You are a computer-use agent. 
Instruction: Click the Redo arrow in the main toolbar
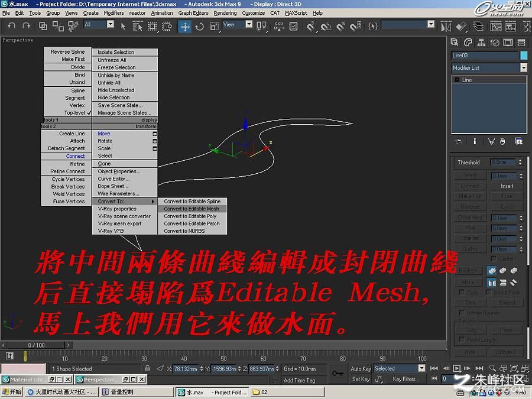tap(26, 26)
